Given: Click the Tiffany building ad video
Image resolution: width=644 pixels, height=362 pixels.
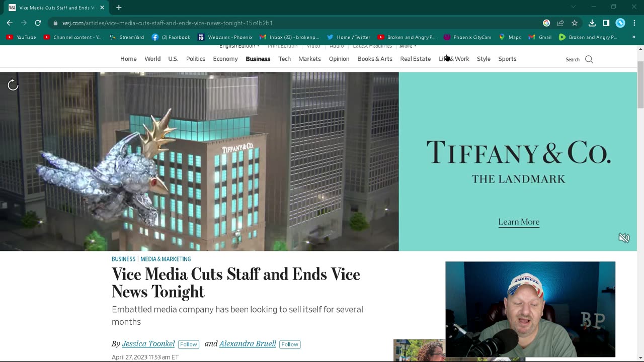Looking at the screenshot, I should pos(199,161).
